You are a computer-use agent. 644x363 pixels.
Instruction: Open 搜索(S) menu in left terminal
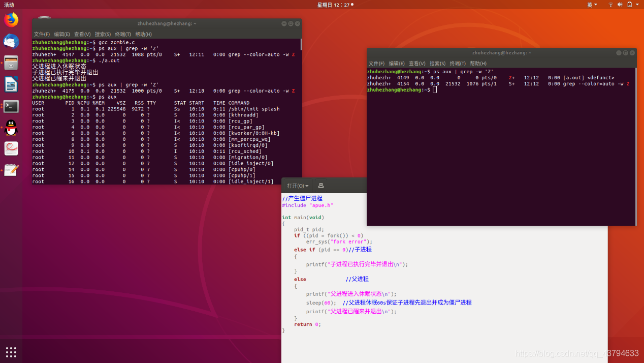[103, 34]
